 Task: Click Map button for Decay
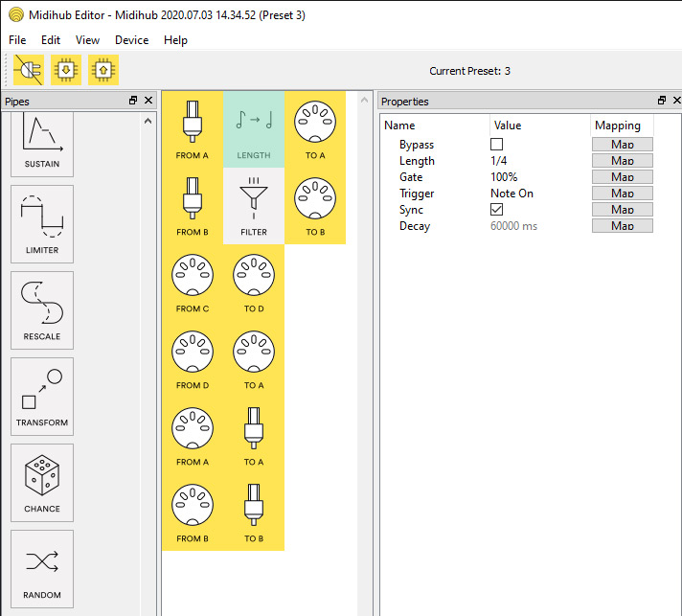click(x=622, y=226)
